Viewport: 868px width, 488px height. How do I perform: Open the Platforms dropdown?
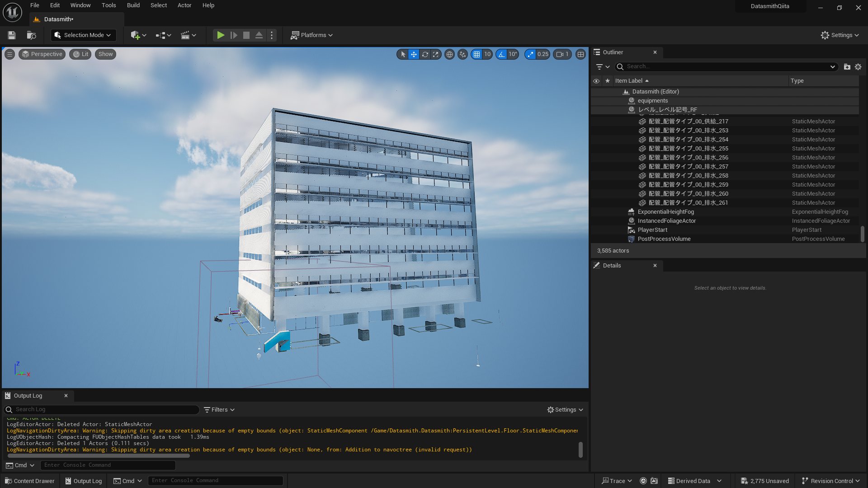pos(311,35)
